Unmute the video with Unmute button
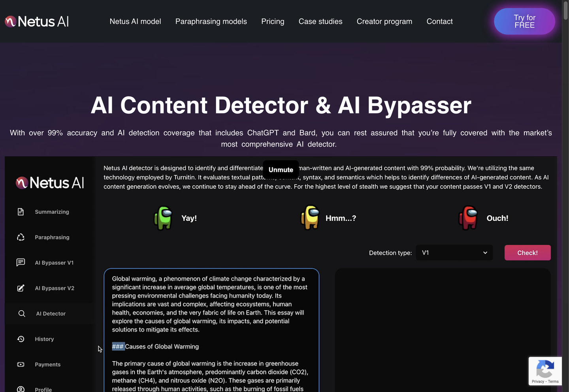The width and height of the screenshot is (569, 392). click(x=281, y=170)
